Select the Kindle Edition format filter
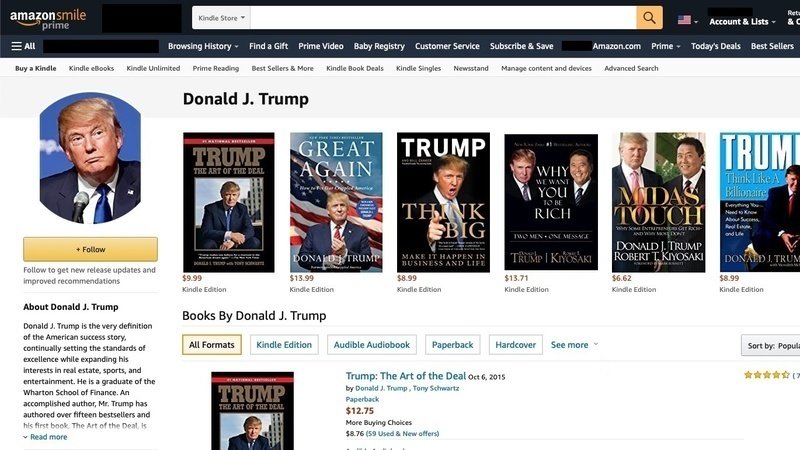Viewport: 800px width, 450px height. coord(284,345)
